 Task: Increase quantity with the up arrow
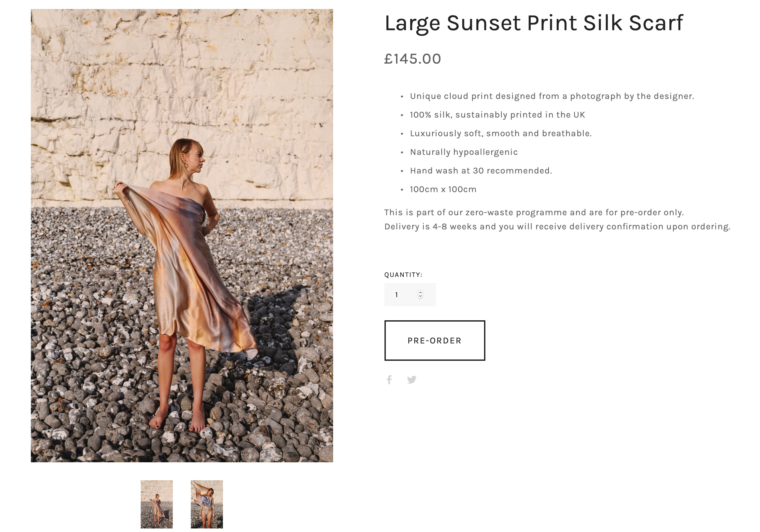[420, 293]
